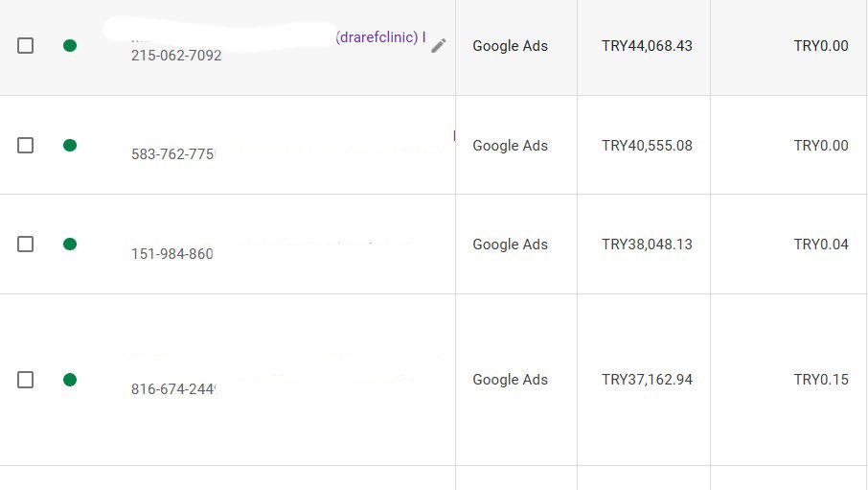
Task: Click the pencil edit icon beside drarefclinic
Action: (x=439, y=45)
